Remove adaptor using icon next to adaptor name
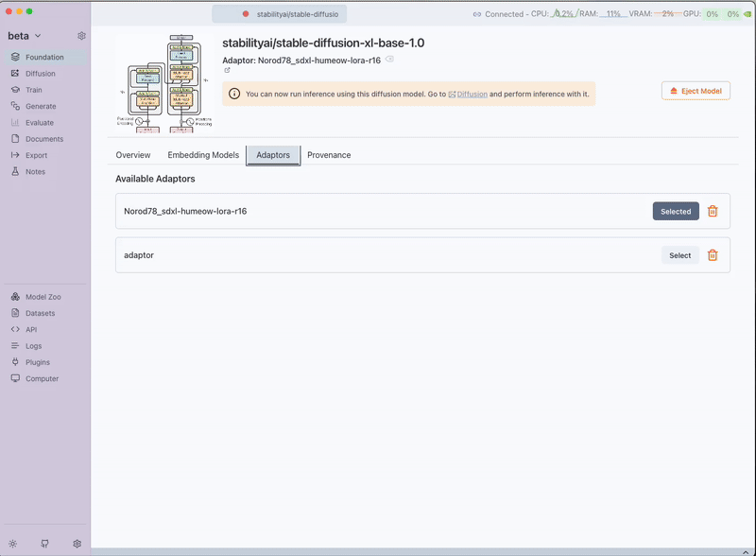 [x=389, y=60]
